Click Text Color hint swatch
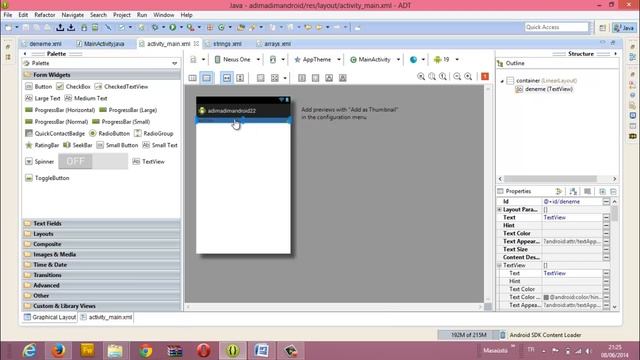Screen dimensions: 640x360 click(x=546, y=298)
